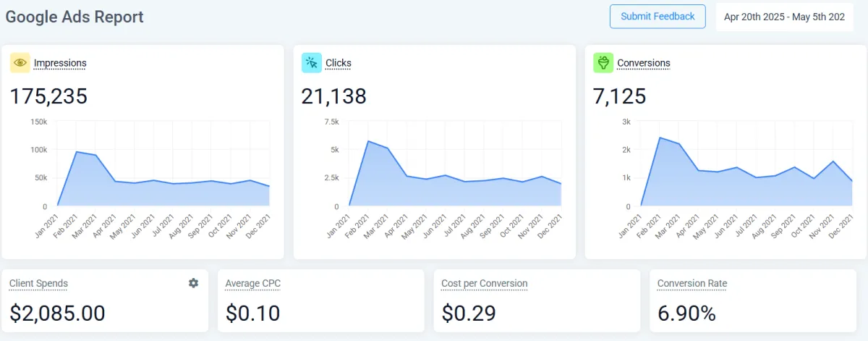This screenshot has width=868, height=341.
Task: Click 1k axis label on Conversions chart
Action: (626, 178)
